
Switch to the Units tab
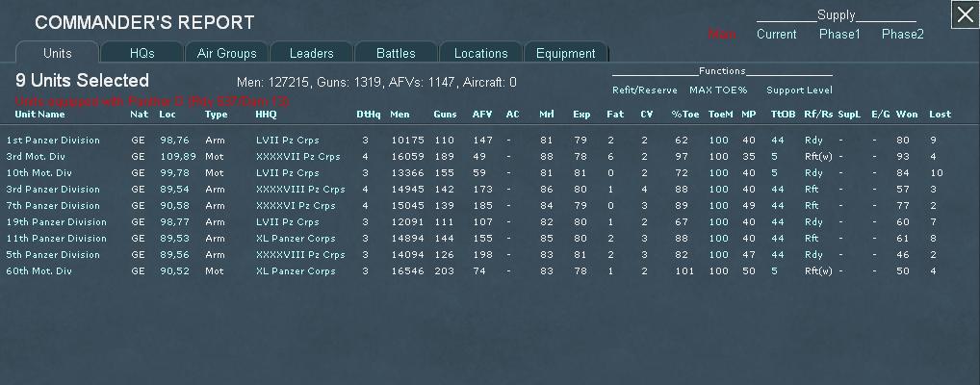[x=58, y=53]
